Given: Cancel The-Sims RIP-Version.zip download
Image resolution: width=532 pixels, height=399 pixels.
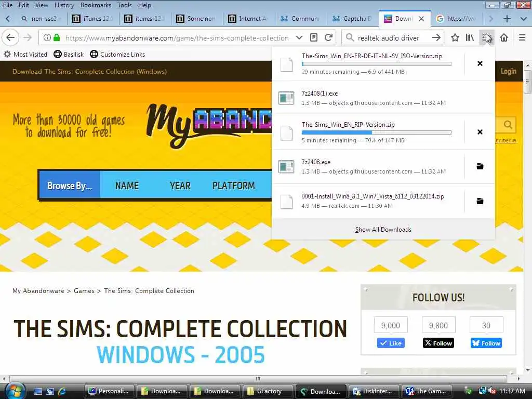Looking at the screenshot, I should [x=480, y=132].
